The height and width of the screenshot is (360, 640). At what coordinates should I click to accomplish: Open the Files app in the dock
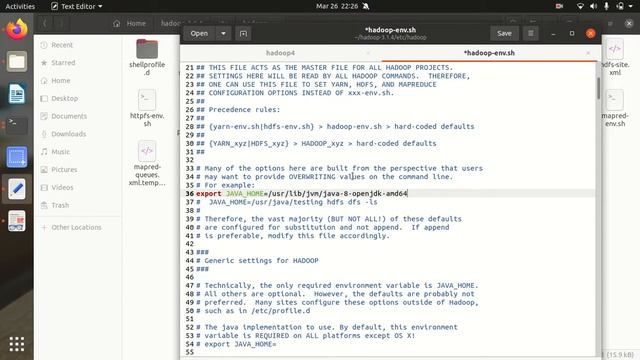coord(17,62)
